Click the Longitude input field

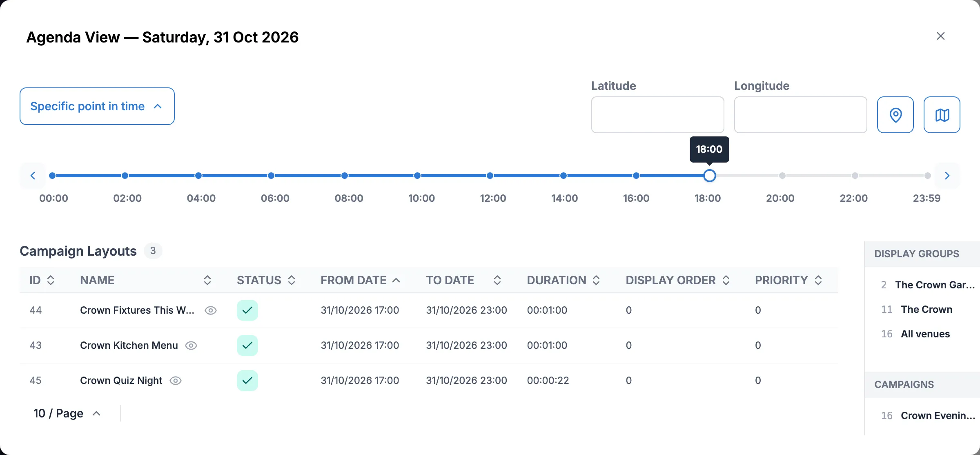click(800, 115)
